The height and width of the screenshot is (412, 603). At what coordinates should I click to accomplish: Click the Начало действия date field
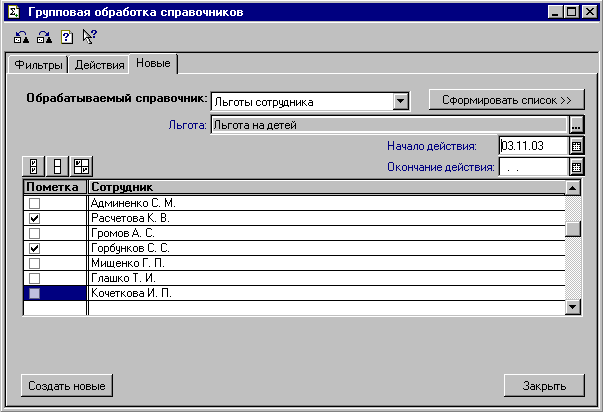tap(534, 146)
